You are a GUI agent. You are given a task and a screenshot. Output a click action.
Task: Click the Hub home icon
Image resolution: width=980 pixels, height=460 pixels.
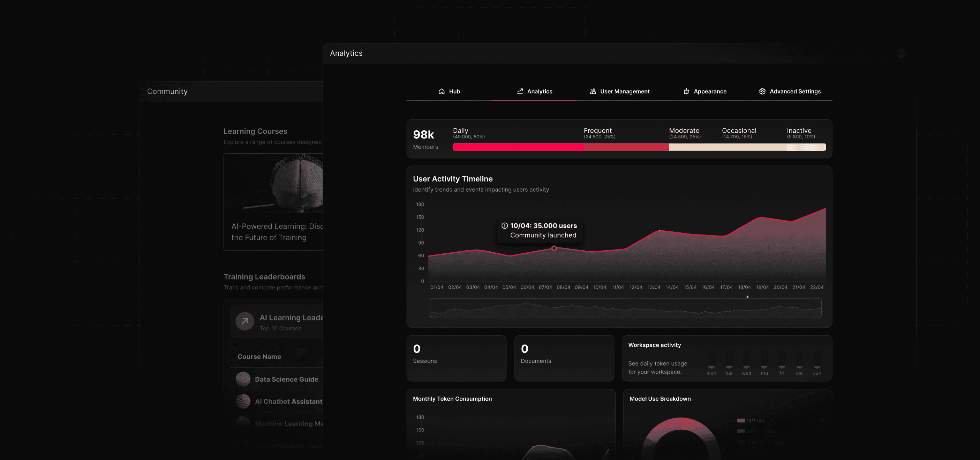click(441, 91)
